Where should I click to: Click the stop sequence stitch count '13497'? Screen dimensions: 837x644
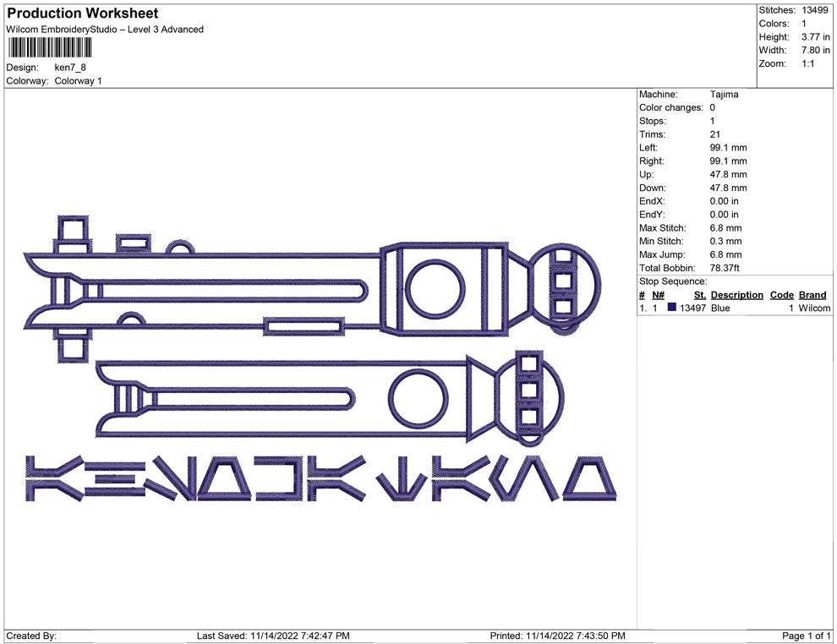693,308
